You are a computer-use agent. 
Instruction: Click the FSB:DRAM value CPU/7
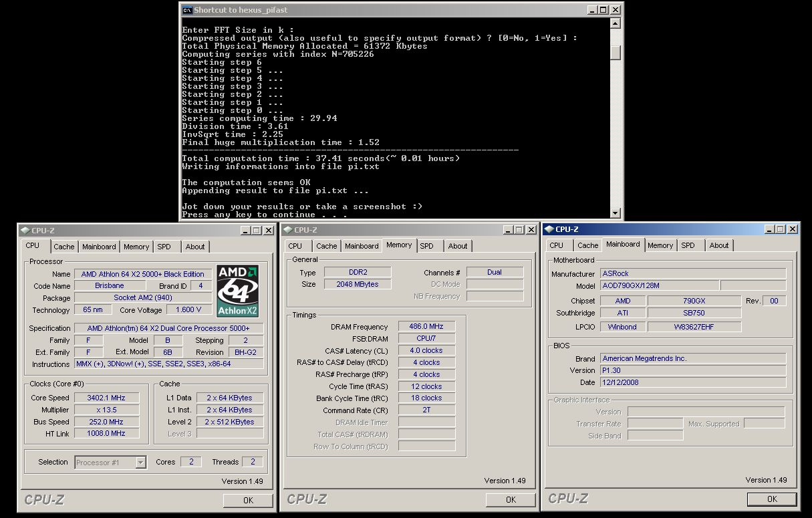click(426, 339)
